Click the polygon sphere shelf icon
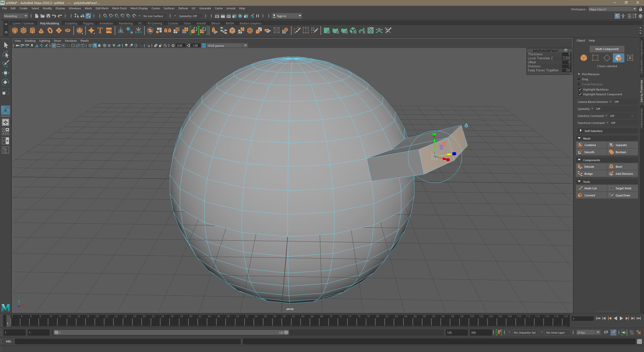Screen dimensions: 644x352 [15, 31]
